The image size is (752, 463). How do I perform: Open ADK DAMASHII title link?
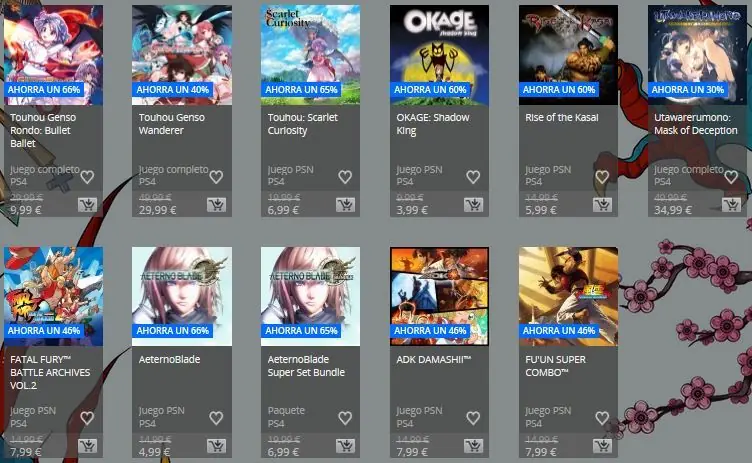pos(434,359)
